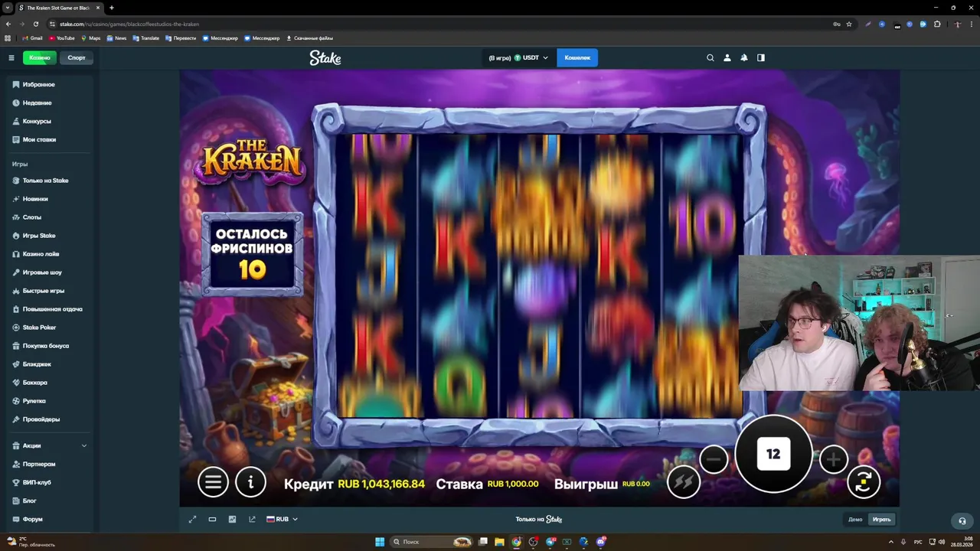This screenshot has height=551, width=980.
Task: Switch to the Спорт tab
Action: [x=77, y=57]
